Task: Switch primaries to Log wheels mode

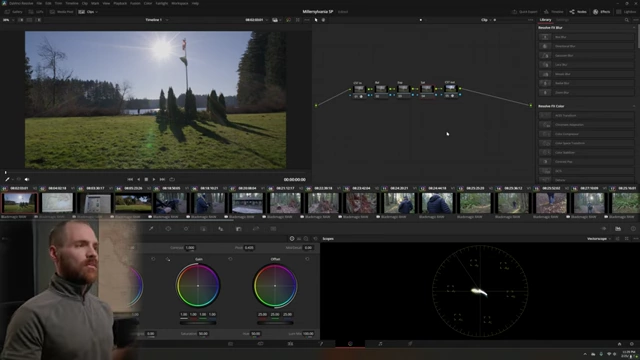Action: [x=306, y=239]
